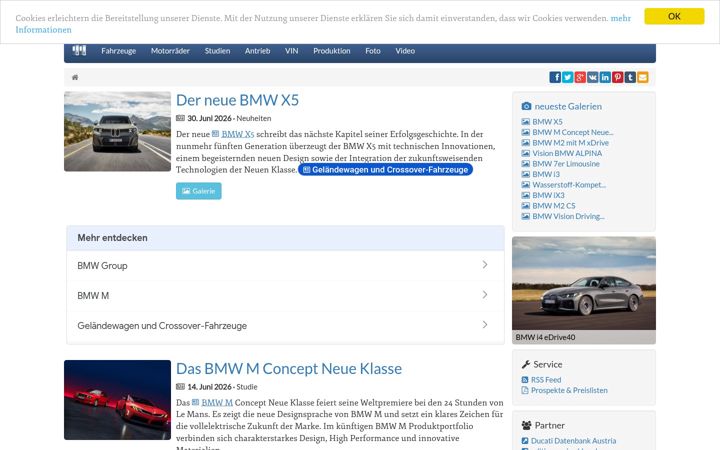Send page by email icon
The width and height of the screenshot is (720, 450).
point(642,77)
